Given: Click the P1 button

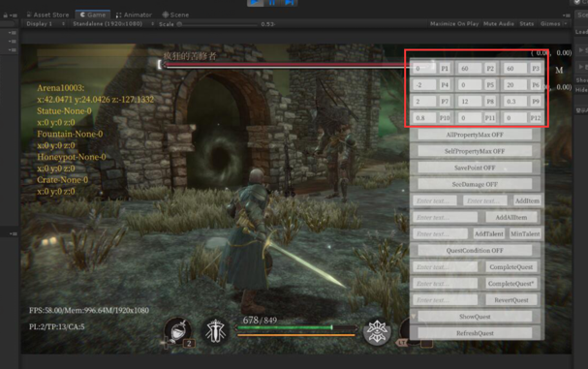Looking at the screenshot, I should point(445,69).
